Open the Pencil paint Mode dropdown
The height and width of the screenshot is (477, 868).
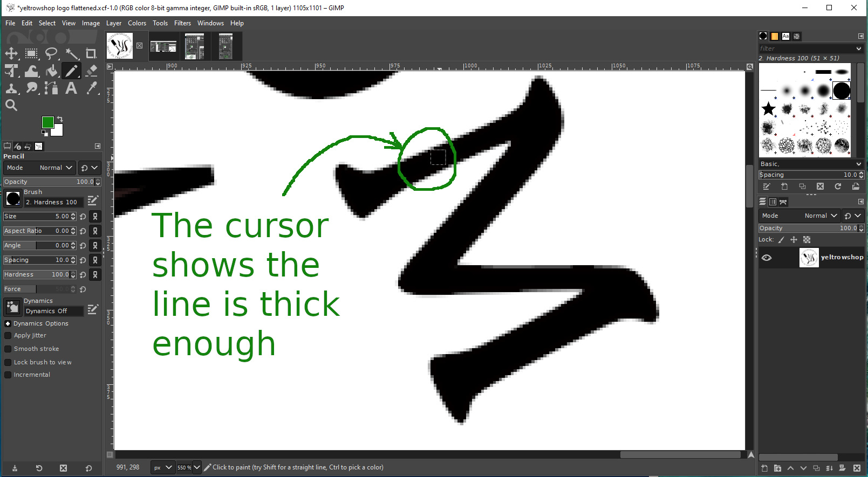[x=55, y=168]
